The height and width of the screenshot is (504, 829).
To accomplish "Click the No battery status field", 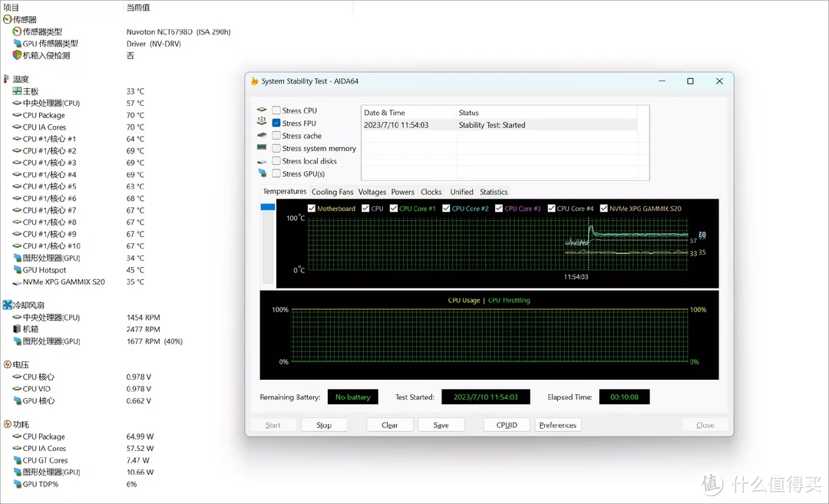I will coord(353,397).
